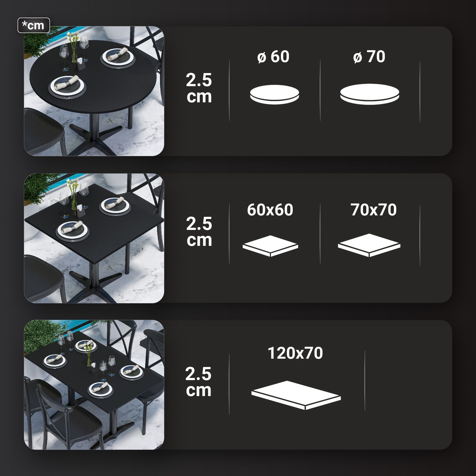Viewport: 476px width, 476px height.
Task: Select the 70x70 square tabletop icon
Action: point(369,245)
